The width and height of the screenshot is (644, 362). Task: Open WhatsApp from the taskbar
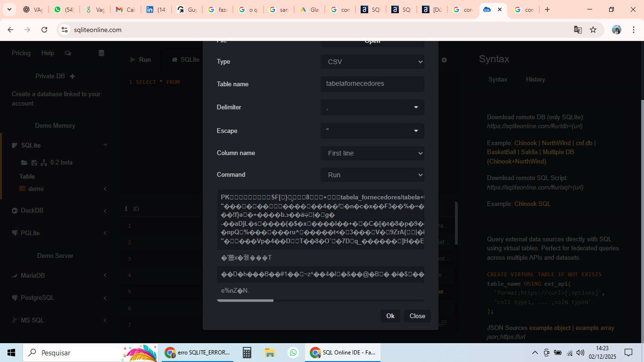click(293, 353)
